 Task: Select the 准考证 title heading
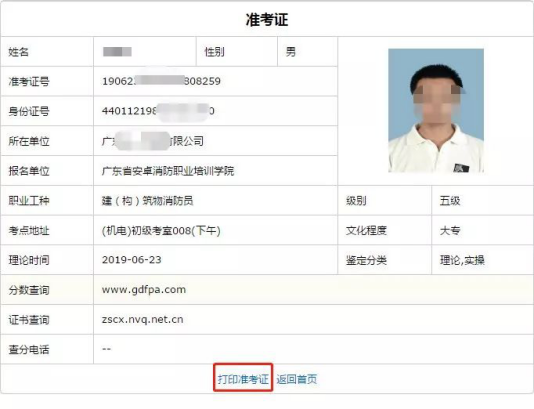click(267, 19)
